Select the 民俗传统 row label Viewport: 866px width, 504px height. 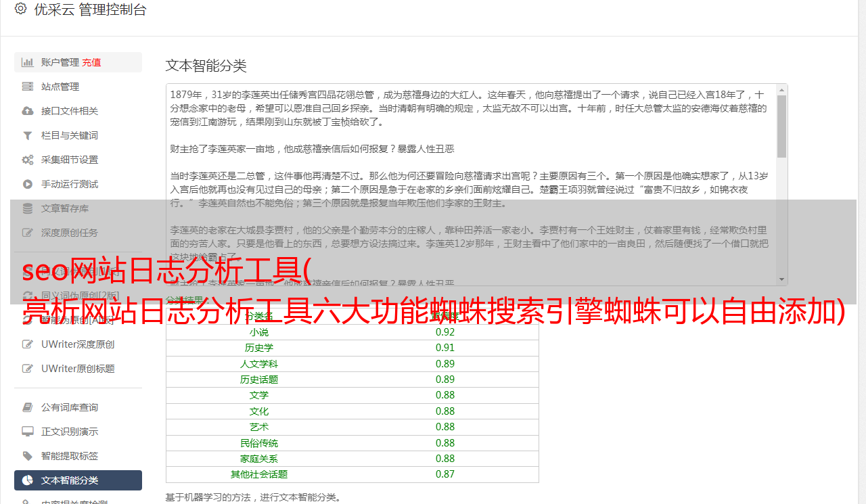pos(259,443)
